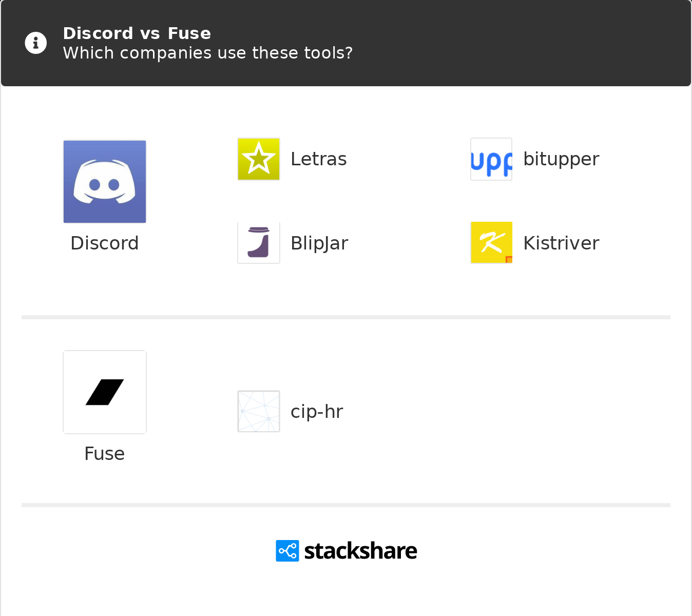The width and height of the screenshot is (692, 616).
Task: Click the BlipJar jar icon
Action: pyautogui.click(x=259, y=243)
